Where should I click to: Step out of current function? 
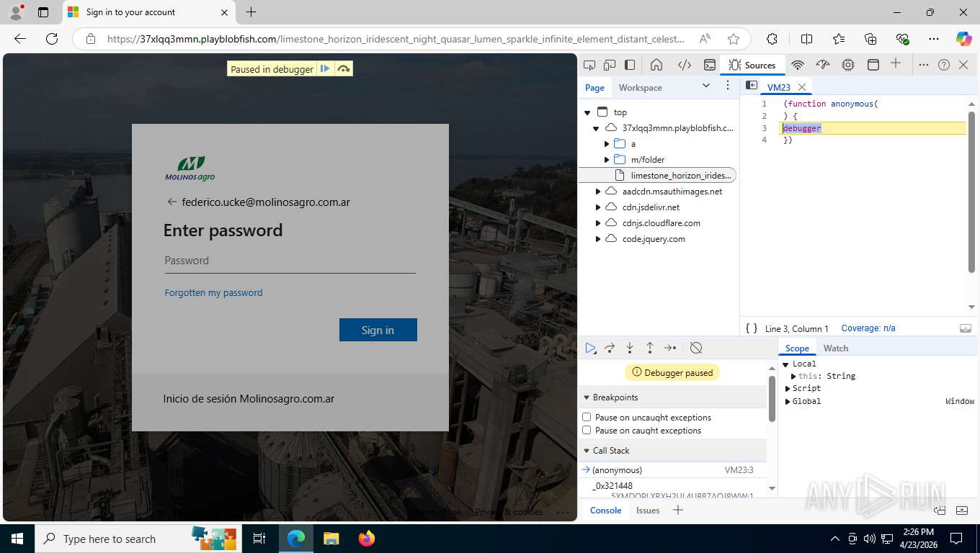(x=650, y=348)
